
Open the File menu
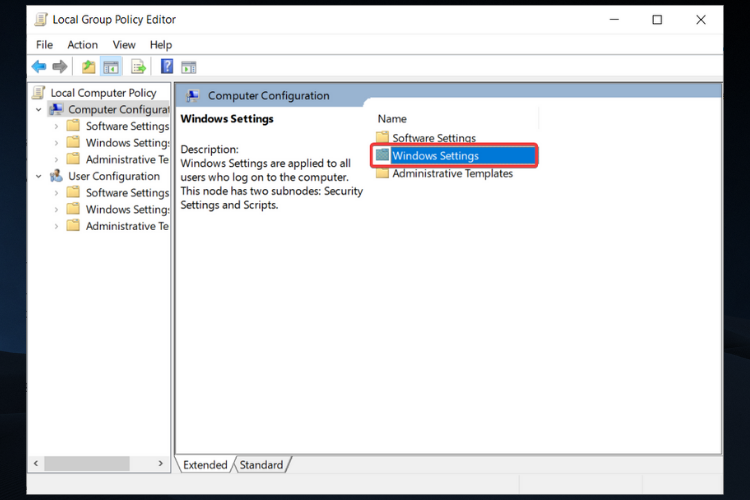tap(44, 44)
